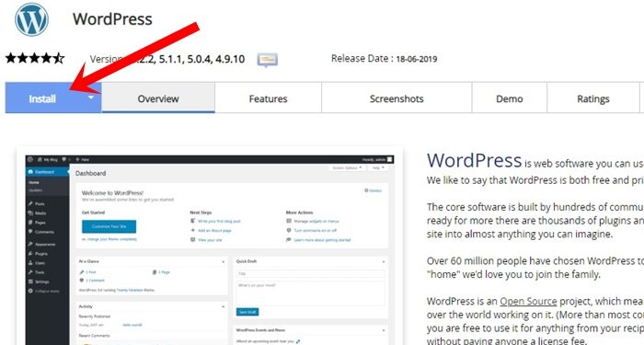Screen dimensions: 644x345
Task: Click the changelog note icon beside versions
Action: [268, 60]
